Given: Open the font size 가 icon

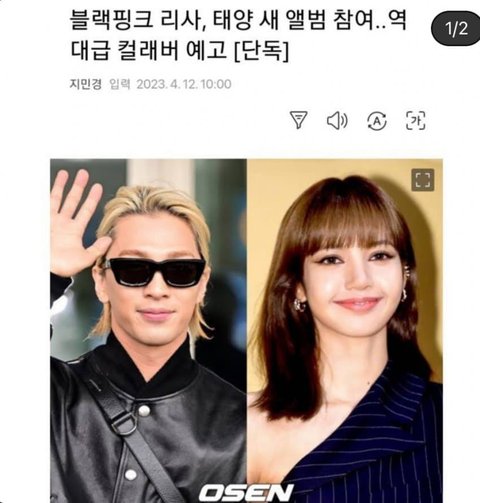Looking at the screenshot, I should point(416,120).
